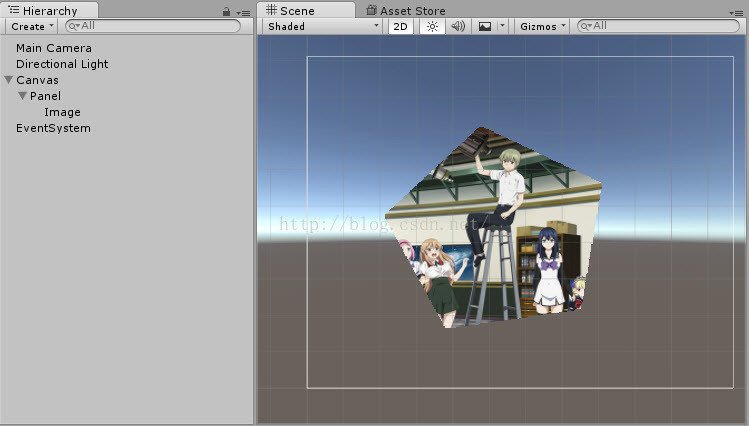Open effects dropdown arrow beside image icon
Screen dimensions: 749x426
pos(502,26)
